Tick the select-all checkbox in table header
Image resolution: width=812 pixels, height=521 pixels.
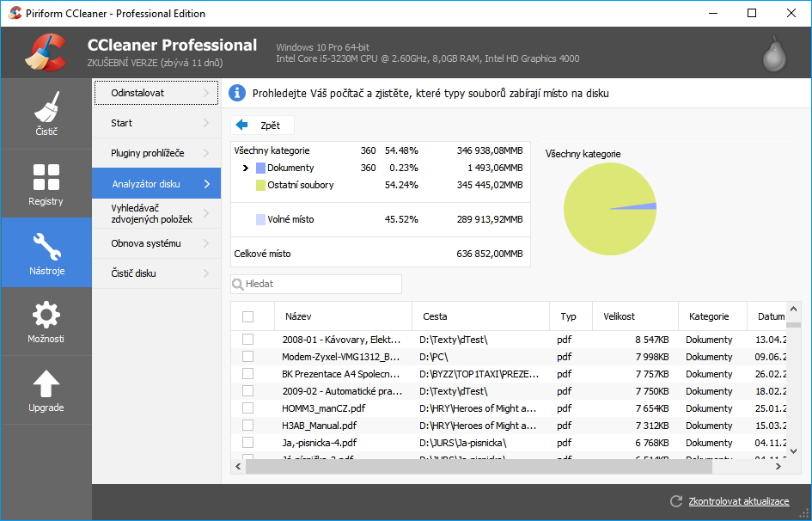tap(247, 316)
